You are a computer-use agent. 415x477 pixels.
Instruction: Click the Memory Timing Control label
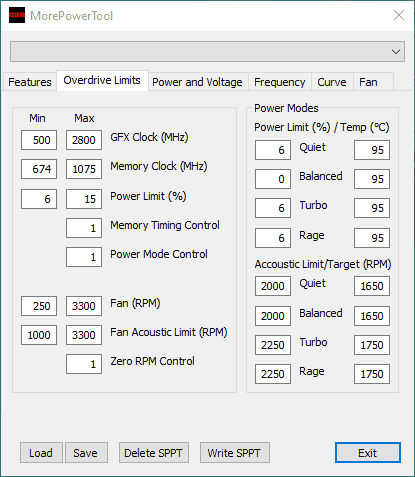click(x=165, y=225)
